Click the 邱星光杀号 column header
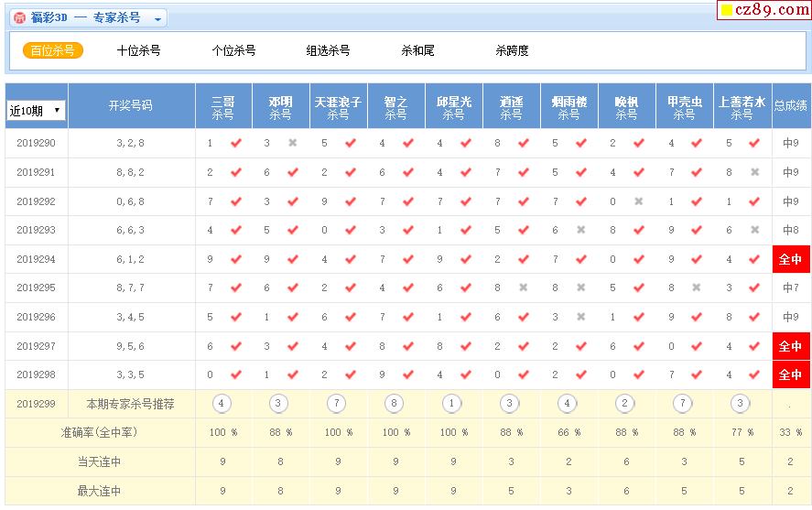 [x=454, y=105]
